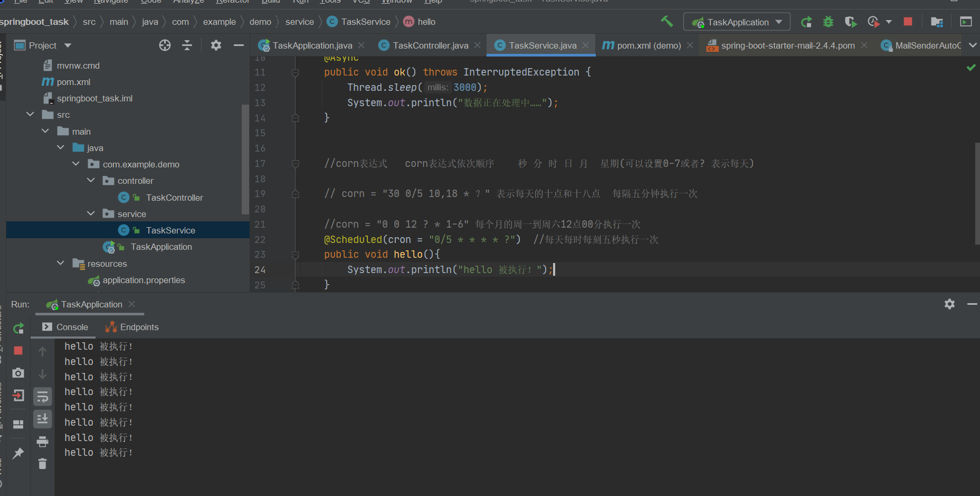Viewport: 980px width, 496px height.
Task: Click the Exit icon in Run sidebar
Action: pos(18,395)
